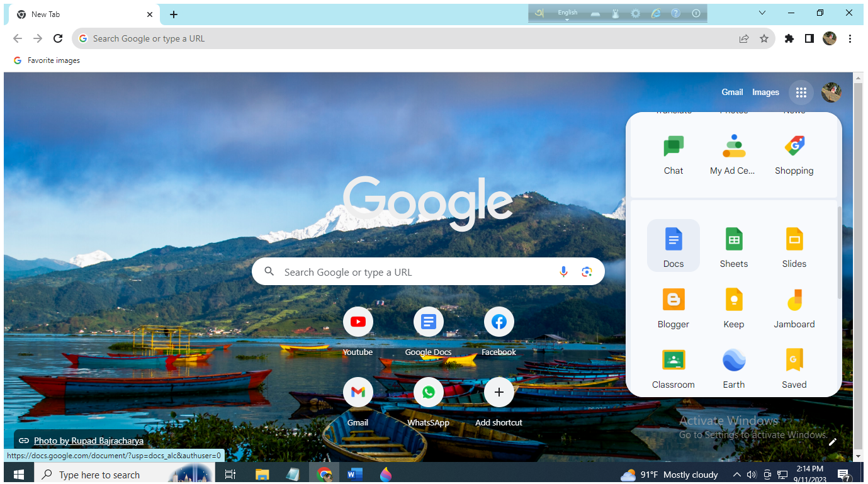Screen dimensions: 868x484
Task: Open the Photo by Rupad Bajracharya link
Action: [x=89, y=441]
